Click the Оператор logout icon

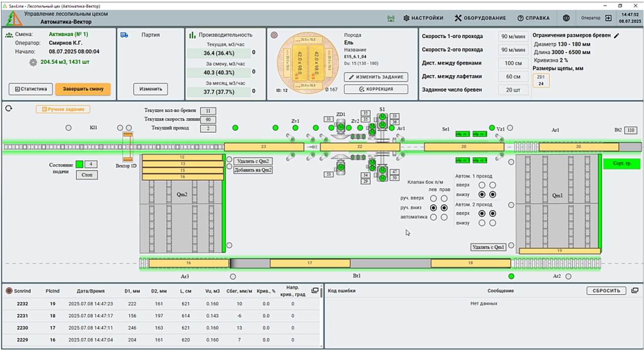click(608, 18)
